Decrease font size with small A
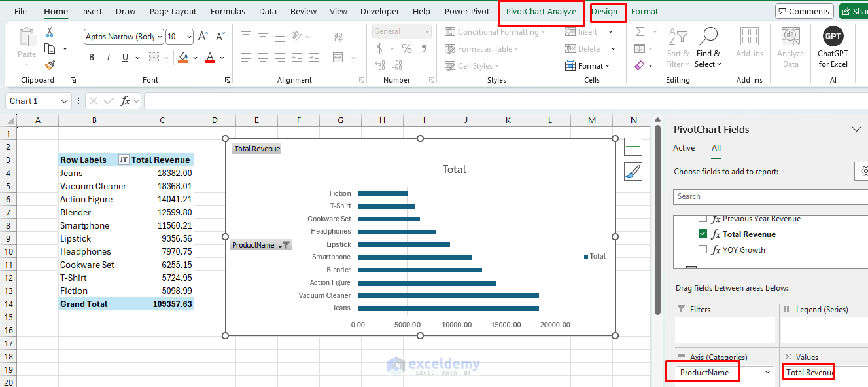This screenshot has height=387, width=868. coord(220,37)
